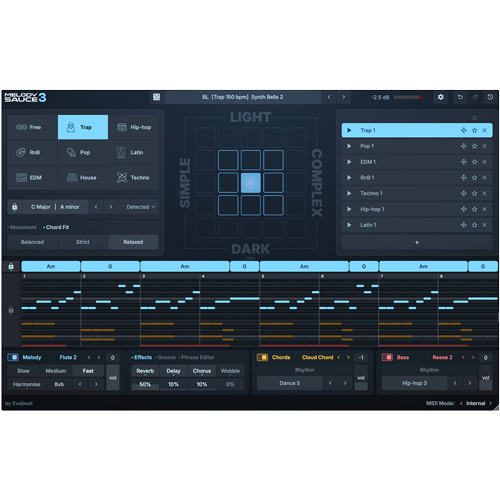The image size is (500, 500).
Task: Select the highlighted center pad in mood grid
Action: pyautogui.click(x=251, y=183)
